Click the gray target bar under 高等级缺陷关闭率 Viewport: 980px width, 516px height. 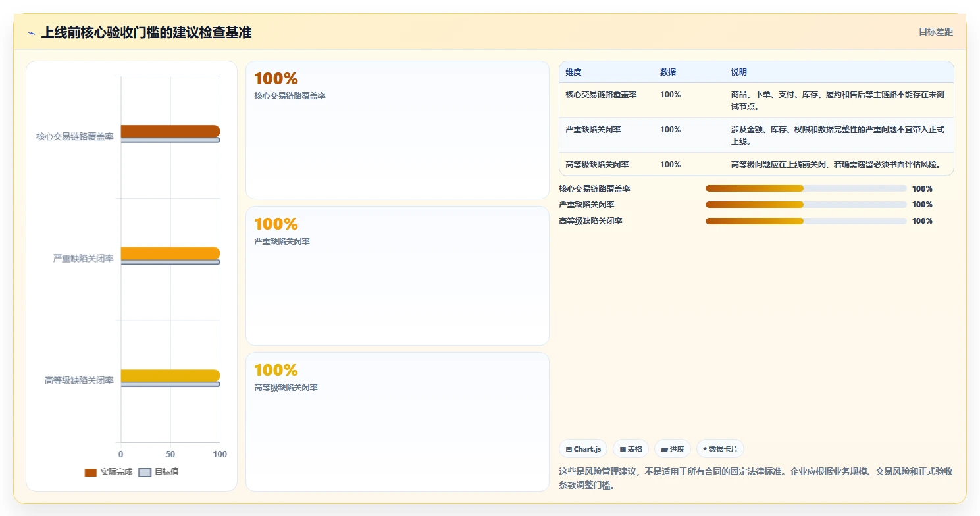(x=170, y=384)
